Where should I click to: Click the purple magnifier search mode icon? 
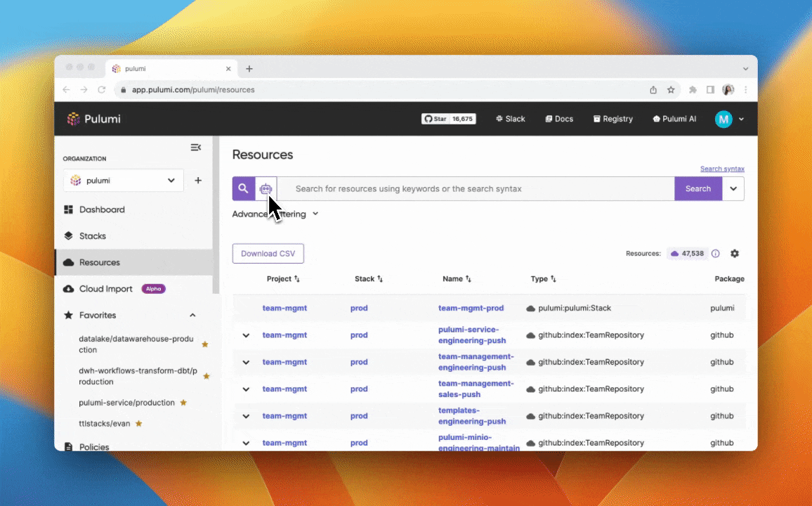tap(244, 188)
